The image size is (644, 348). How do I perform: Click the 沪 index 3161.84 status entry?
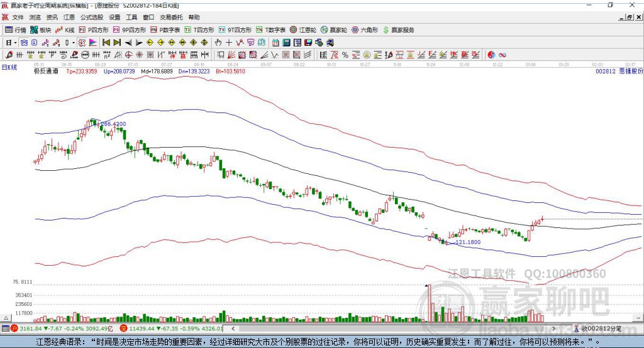pos(62,329)
